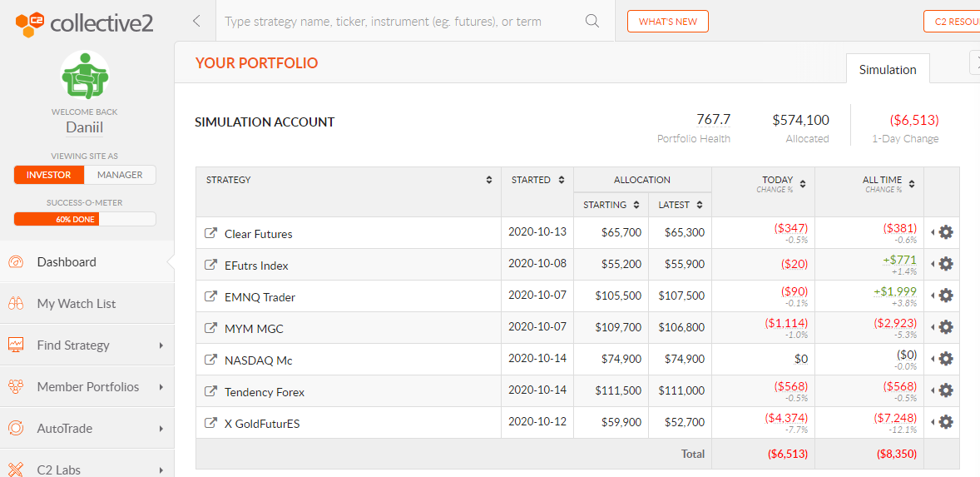Image resolution: width=980 pixels, height=477 pixels.
Task: Collapse sidebar with the left chevron arrow
Action: (196, 22)
